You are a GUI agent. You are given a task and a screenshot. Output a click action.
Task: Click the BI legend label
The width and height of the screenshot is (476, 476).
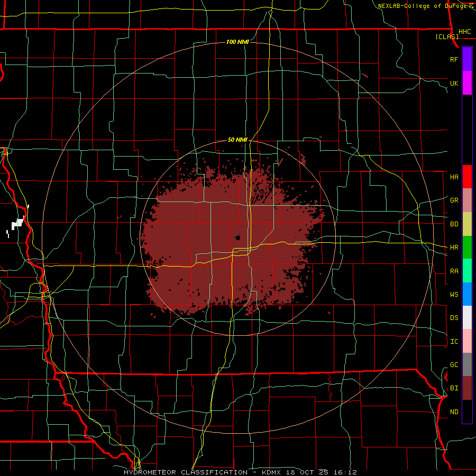click(454, 388)
